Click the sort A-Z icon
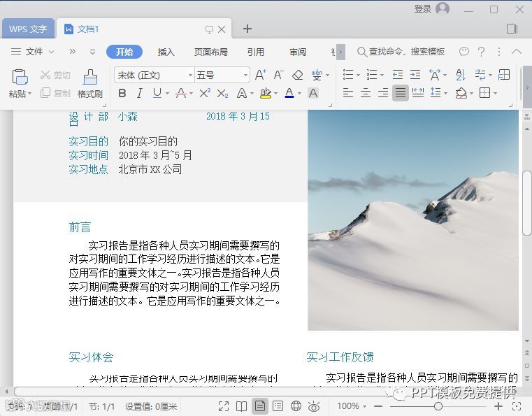 point(461,75)
